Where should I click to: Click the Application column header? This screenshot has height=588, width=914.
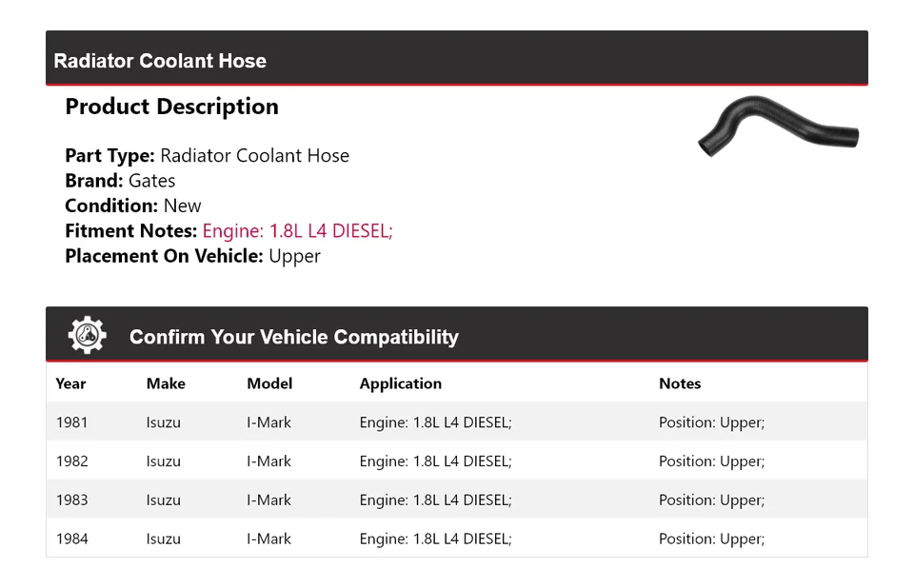point(400,383)
